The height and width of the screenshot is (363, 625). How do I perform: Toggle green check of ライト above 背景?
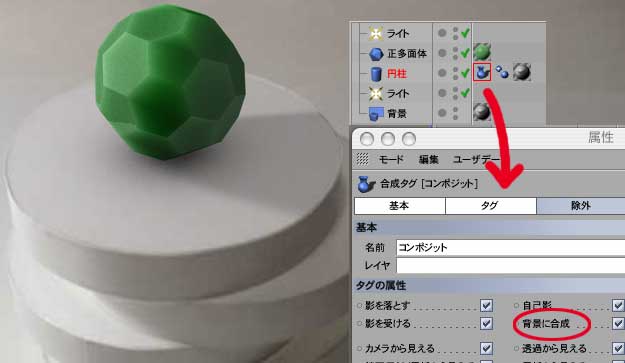point(465,93)
